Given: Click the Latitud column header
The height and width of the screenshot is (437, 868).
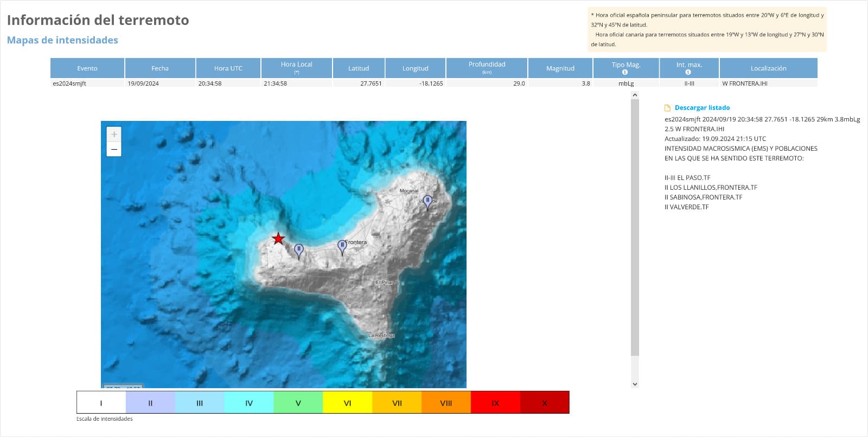Looking at the screenshot, I should tap(359, 68).
